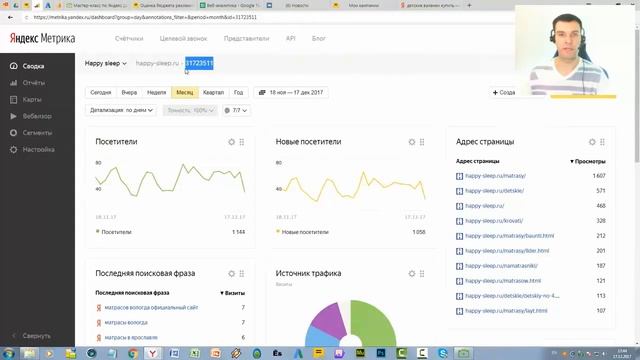Open date range 18 ноя — 17 дек 2017
The width and height of the screenshot is (640, 360).
pos(291,93)
